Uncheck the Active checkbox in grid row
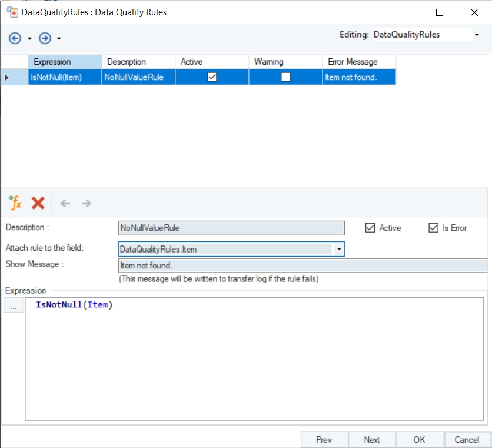Viewport: 492px width, 448px height. (x=212, y=77)
